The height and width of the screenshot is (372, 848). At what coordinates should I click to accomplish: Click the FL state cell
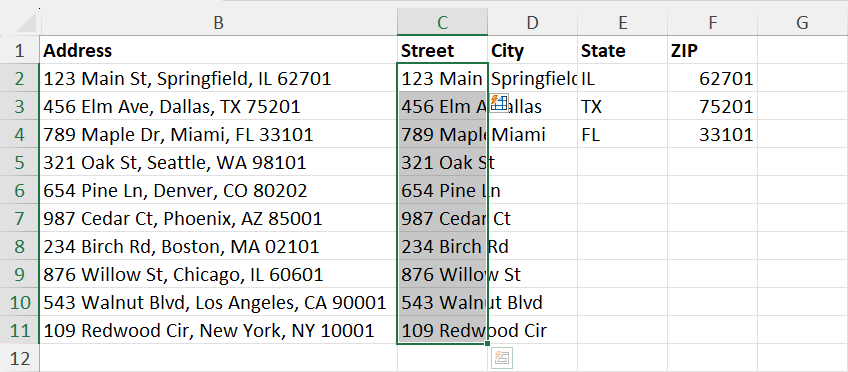point(622,134)
